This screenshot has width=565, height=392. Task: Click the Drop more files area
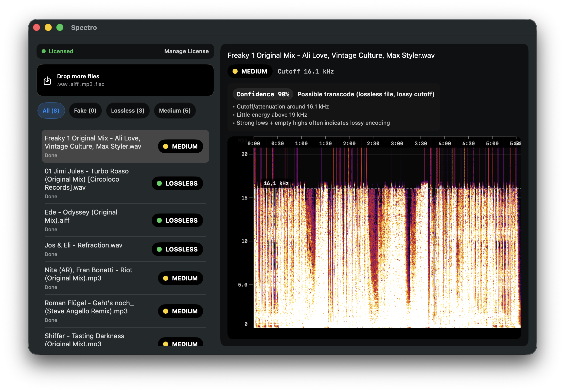point(125,80)
